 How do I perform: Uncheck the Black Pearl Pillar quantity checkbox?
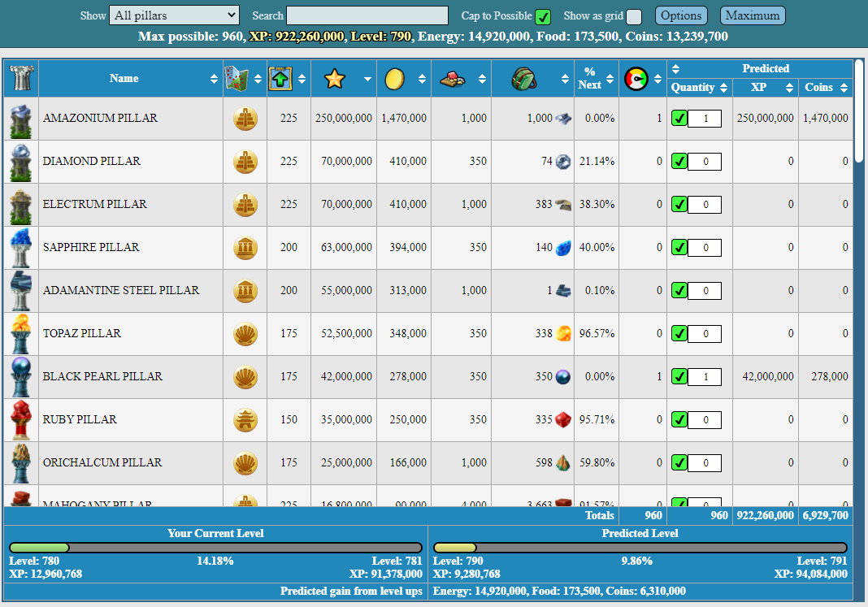click(679, 377)
